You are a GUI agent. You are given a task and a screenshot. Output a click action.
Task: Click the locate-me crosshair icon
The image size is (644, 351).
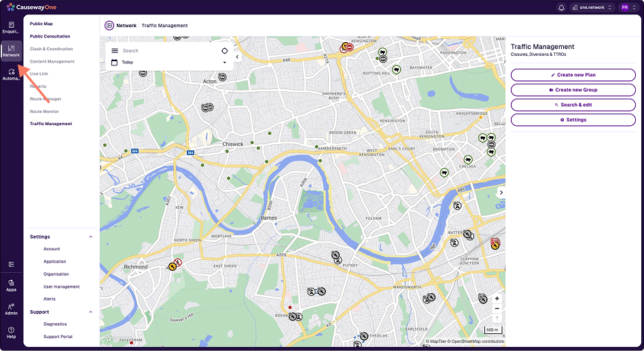pos(225,50)
